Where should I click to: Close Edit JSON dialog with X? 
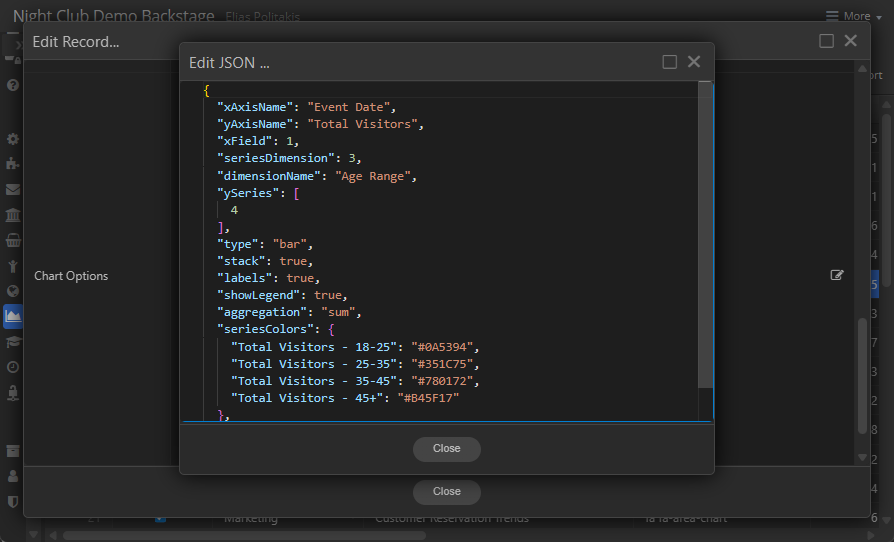[694, 62]
